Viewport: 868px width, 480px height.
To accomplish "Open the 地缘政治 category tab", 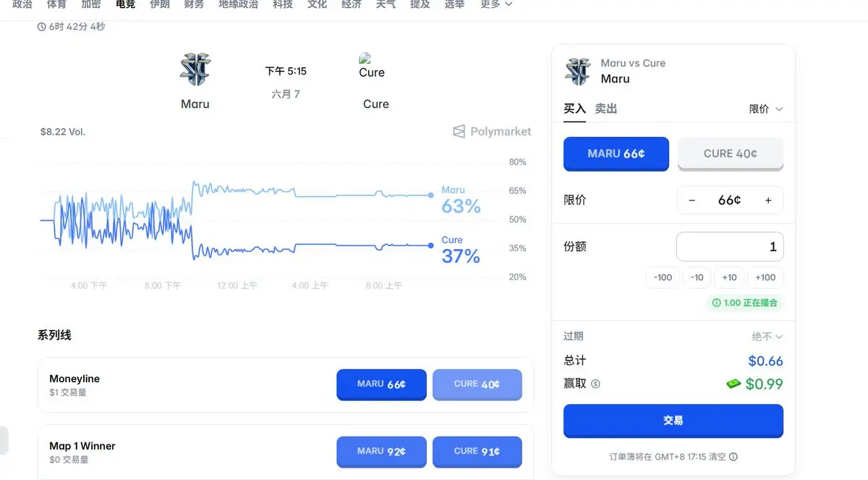I will 239,4.
